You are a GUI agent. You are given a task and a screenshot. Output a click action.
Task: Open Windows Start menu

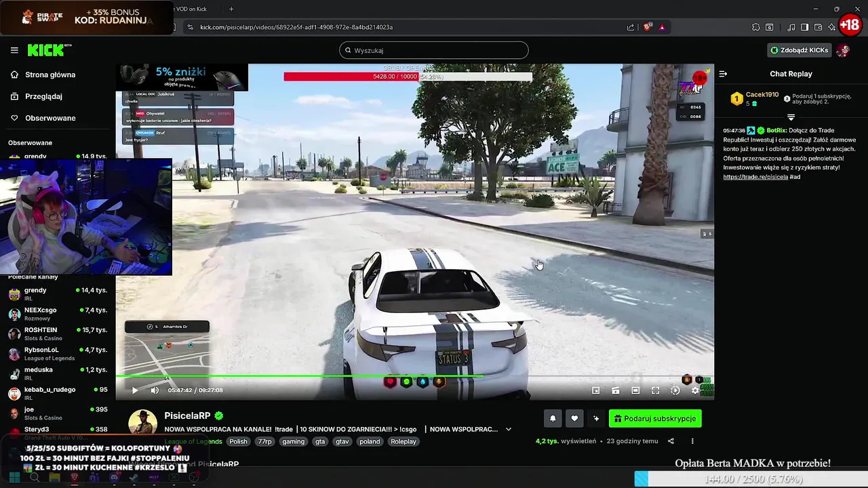tap(14, 478)
